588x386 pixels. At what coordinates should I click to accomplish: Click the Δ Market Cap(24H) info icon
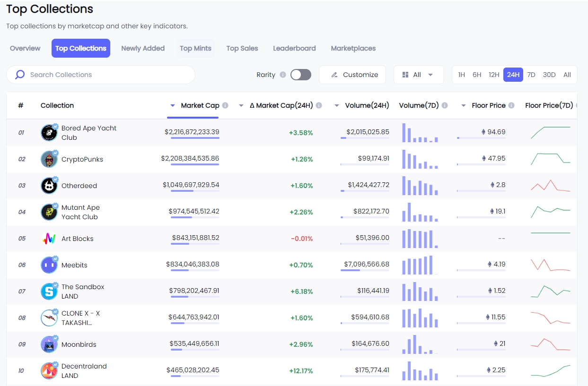point(319,105)
